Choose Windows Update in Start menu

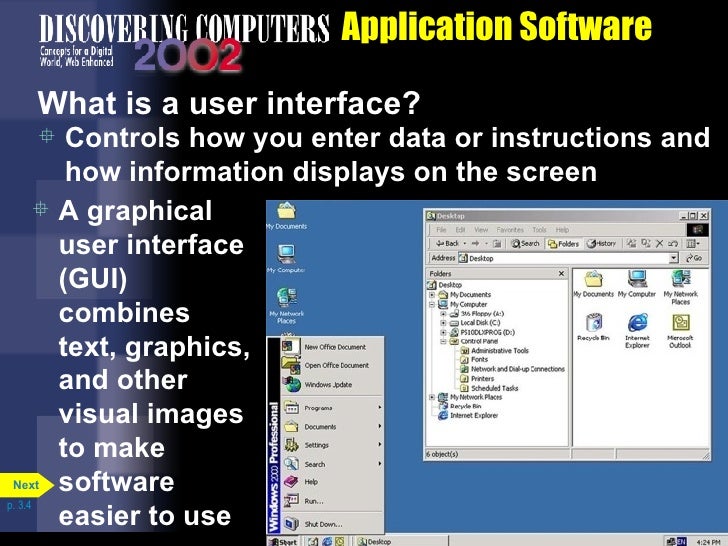(x=332, y=384)
